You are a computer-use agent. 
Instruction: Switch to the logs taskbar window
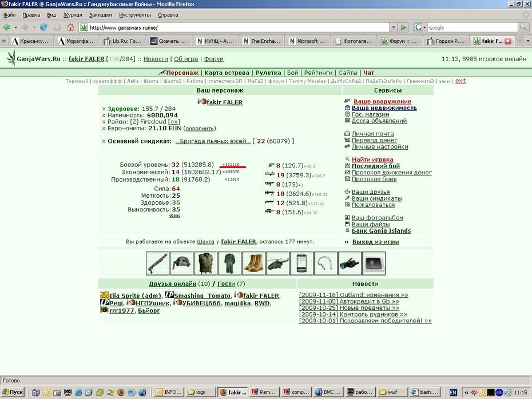201,392
